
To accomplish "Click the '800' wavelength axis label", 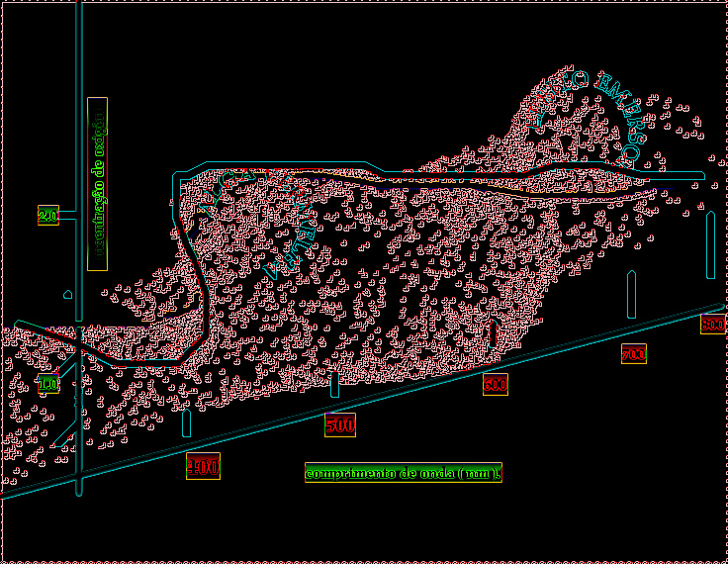I will click(713, 324).
